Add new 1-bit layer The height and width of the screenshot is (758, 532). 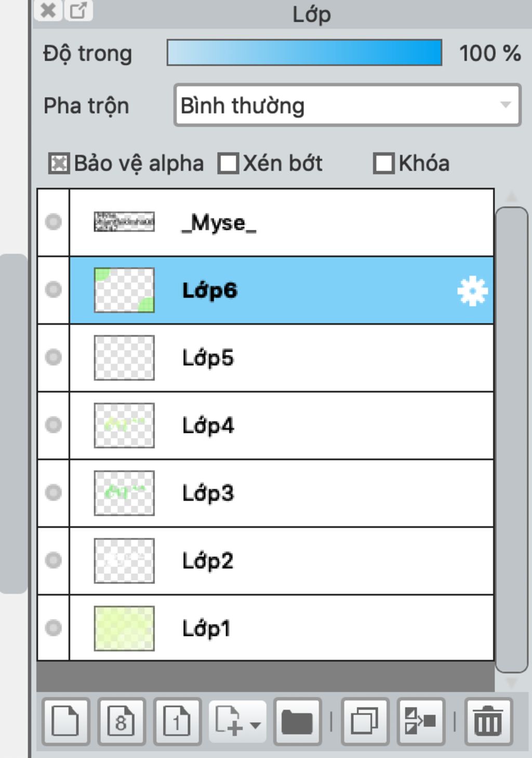(x=177, y=722)
